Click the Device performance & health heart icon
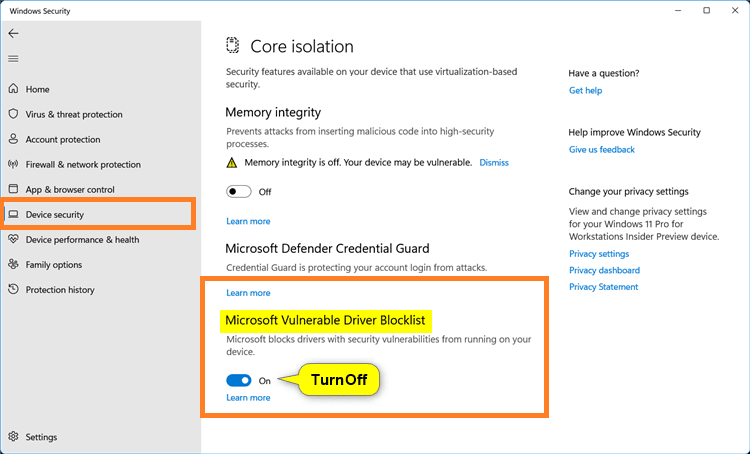 (14, 239)
